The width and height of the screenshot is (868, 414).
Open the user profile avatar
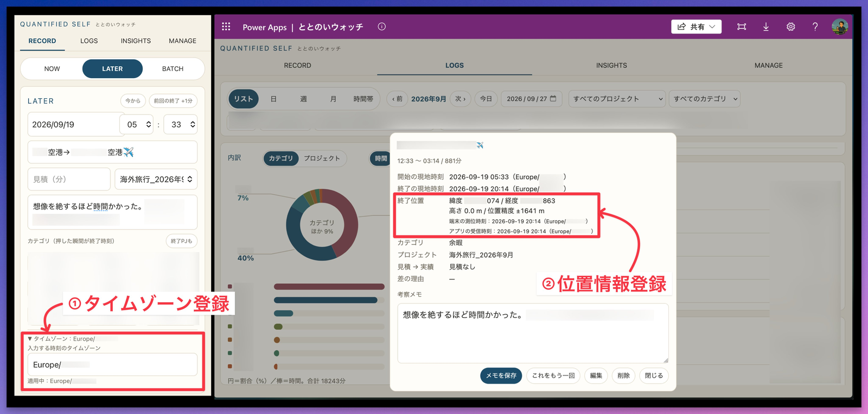pos(840,27)
